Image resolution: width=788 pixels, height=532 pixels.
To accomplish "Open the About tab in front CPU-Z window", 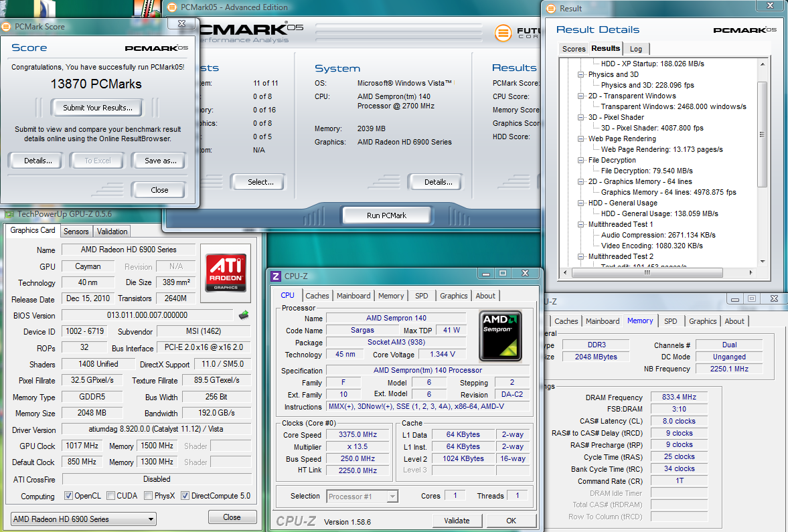I will tap(485, 296).
